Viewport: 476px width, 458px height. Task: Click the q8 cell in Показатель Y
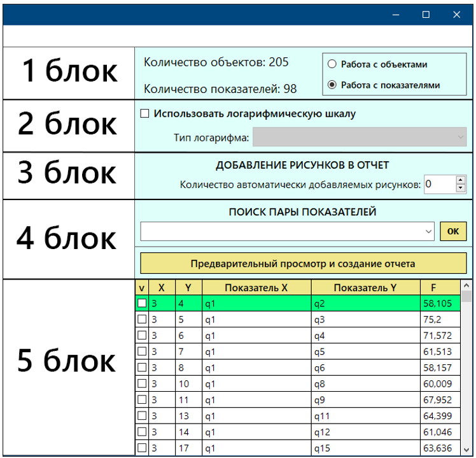coord(365,384)
